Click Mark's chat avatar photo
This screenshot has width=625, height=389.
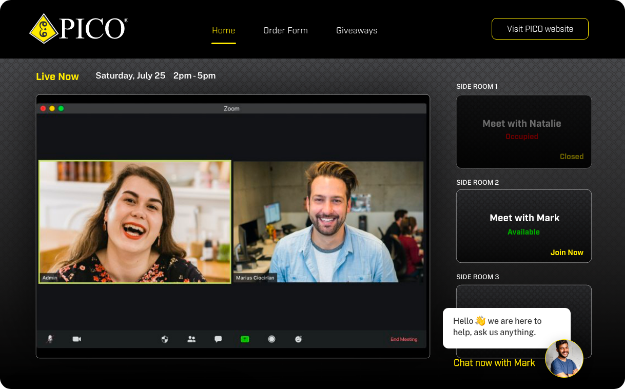pyautogui.click(x=564, y=358)
